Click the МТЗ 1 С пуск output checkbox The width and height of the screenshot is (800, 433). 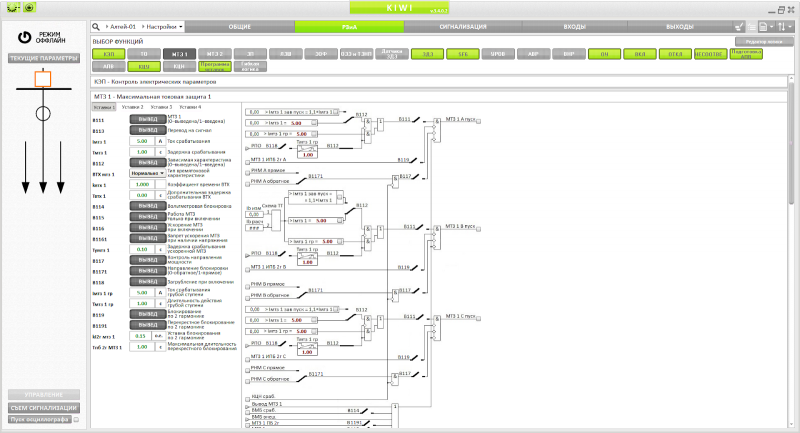point(478,318)
